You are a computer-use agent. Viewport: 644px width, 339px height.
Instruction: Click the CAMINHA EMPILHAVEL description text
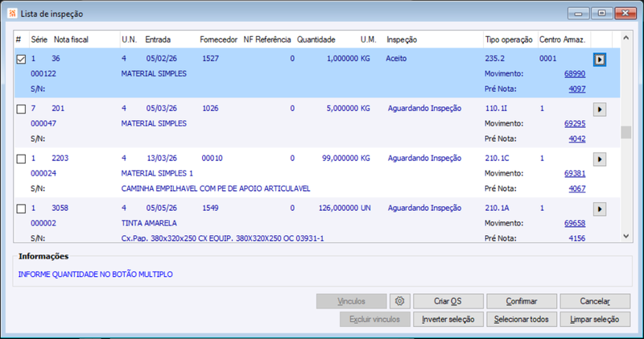click(216, 188)
